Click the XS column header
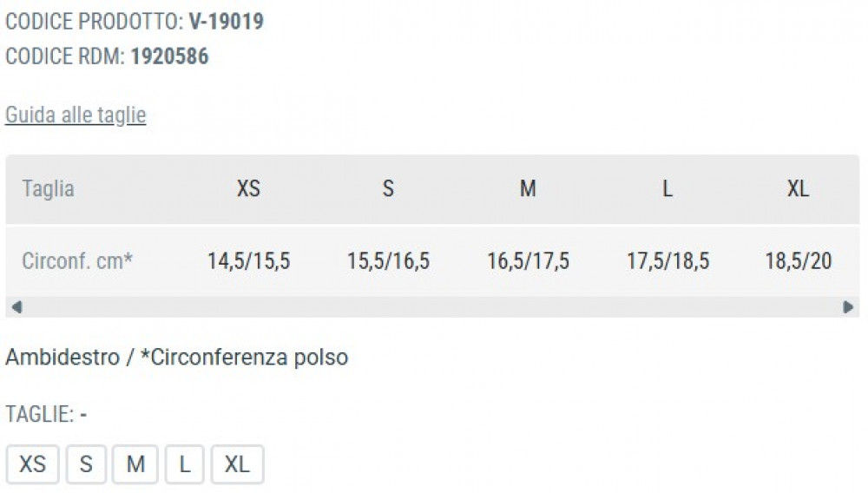The width and height of the screenshot is (868, 493). point(248,189)
